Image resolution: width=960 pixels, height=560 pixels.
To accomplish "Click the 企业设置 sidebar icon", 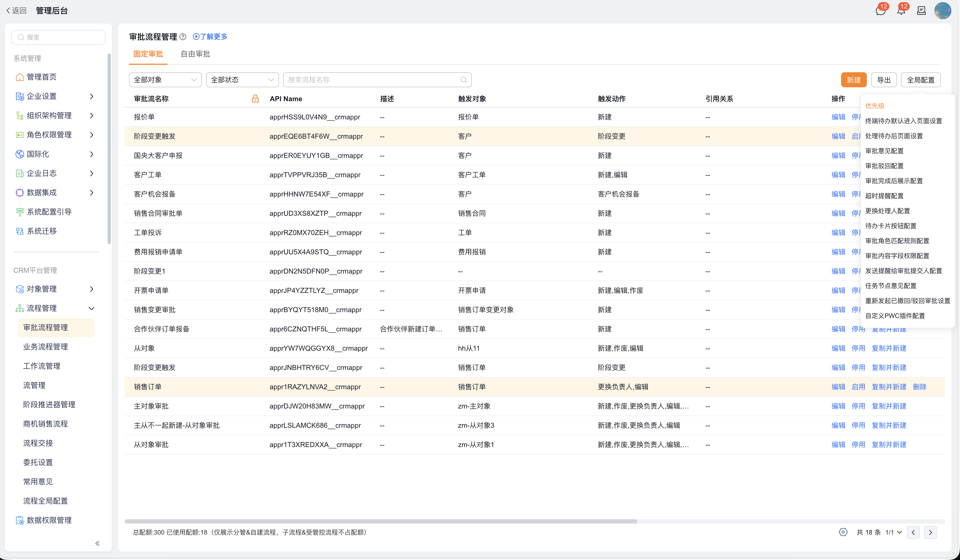I will coord(20,96).
